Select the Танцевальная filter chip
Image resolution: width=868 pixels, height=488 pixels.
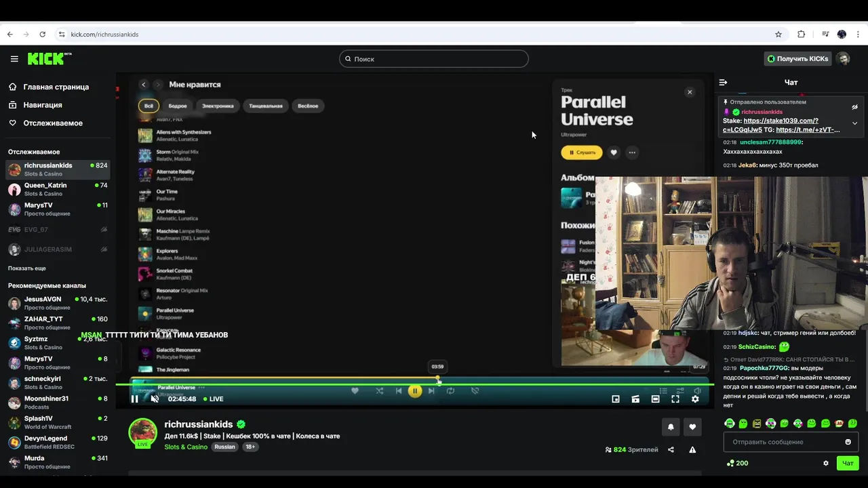[x=266, y=106]
